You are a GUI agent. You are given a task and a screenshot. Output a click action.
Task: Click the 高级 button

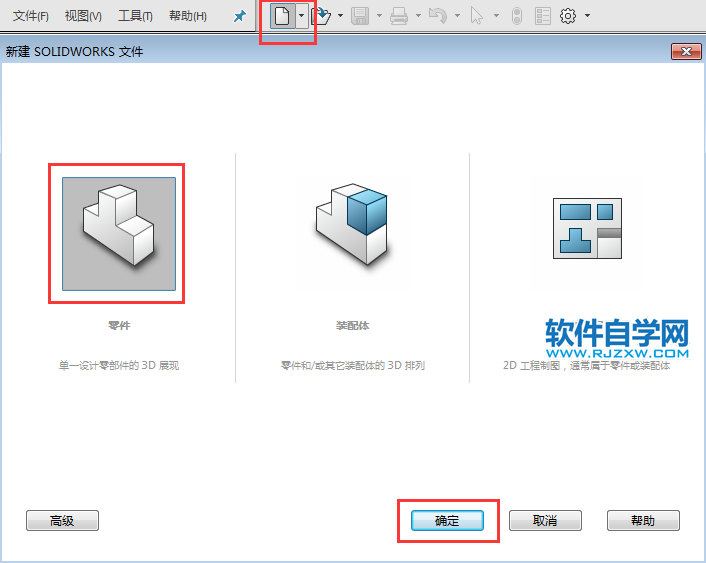tap(62, 521)
